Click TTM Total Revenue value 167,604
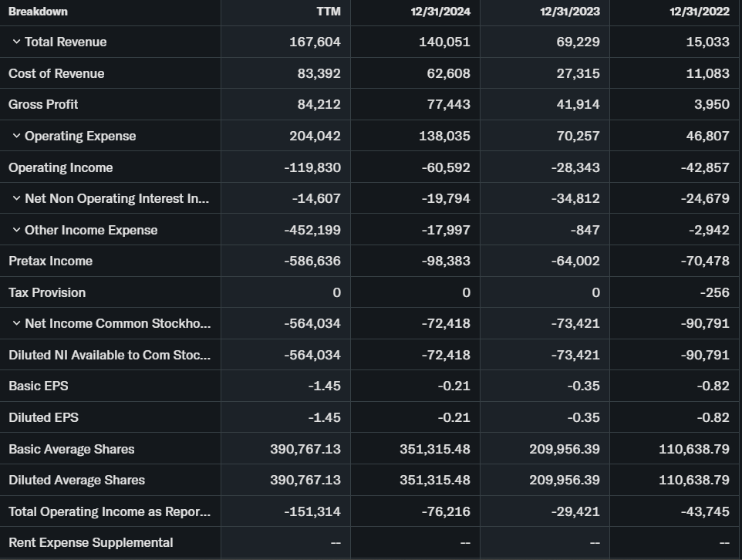Image resolution: width=742 pixels, height=560 pixels. [x=315, y=42]
